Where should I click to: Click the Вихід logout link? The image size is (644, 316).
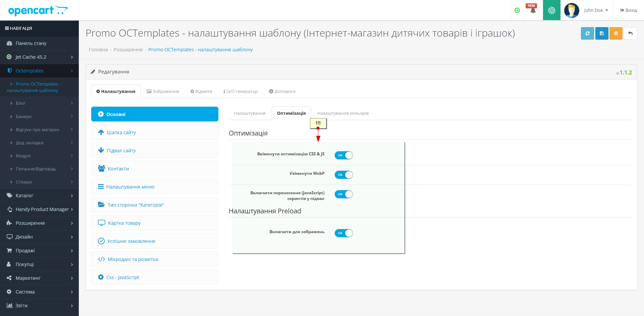tap(628, 10)
